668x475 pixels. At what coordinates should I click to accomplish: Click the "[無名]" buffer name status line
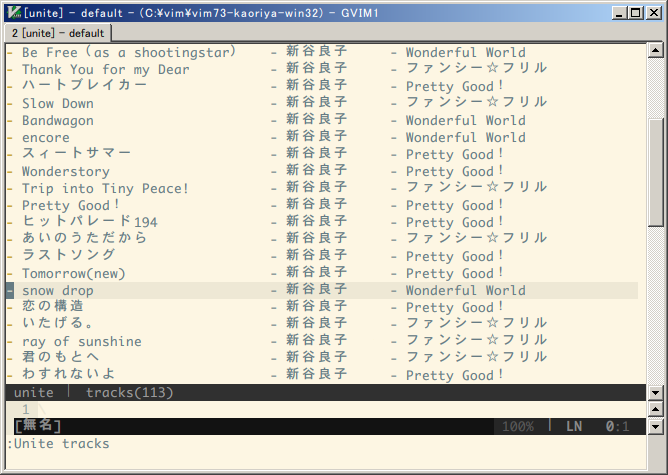37,426
